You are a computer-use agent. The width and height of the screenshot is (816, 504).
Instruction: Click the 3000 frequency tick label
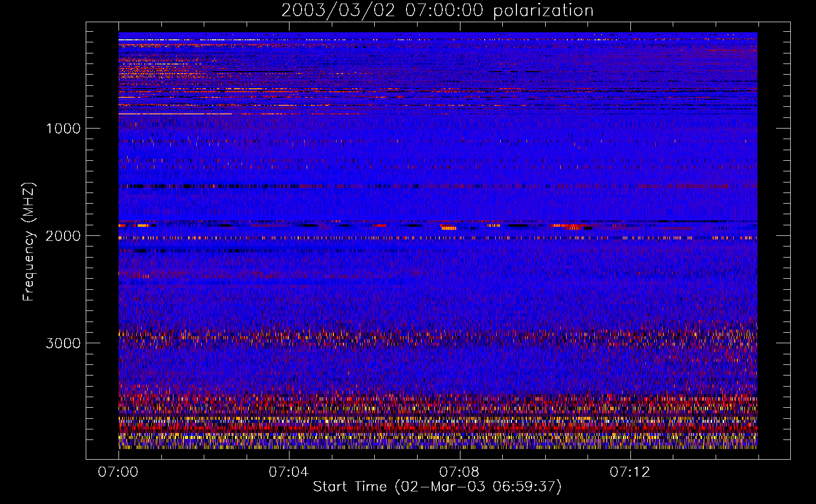(63, 343)
